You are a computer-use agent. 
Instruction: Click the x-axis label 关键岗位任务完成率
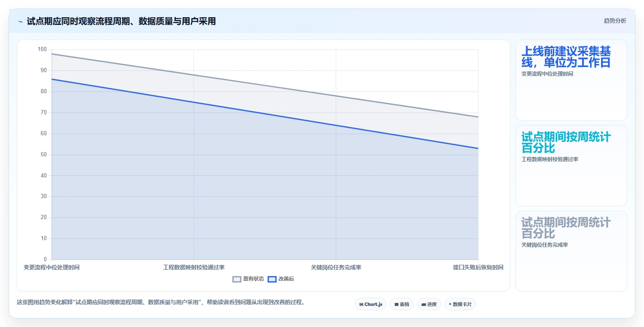point(336,267)
